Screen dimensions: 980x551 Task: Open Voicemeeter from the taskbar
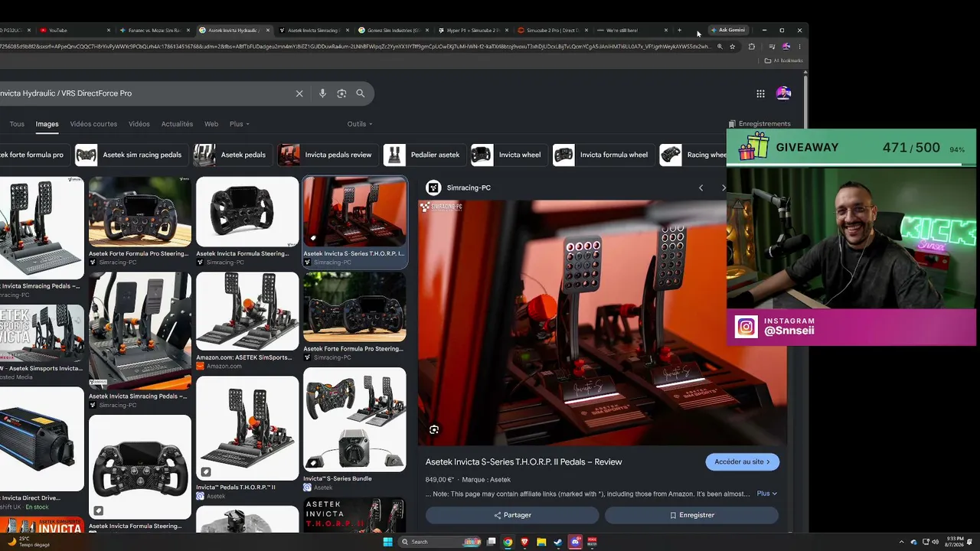click(x=592, y=542)
